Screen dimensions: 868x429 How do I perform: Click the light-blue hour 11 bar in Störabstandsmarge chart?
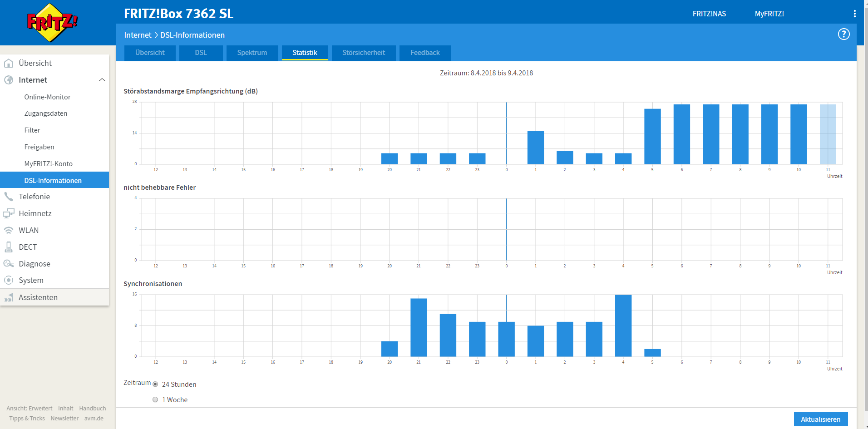click(x=828, y=134)
